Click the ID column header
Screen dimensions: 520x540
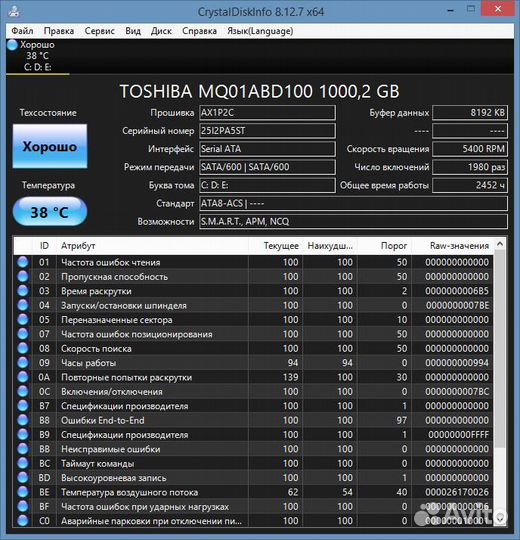[44, 246]
